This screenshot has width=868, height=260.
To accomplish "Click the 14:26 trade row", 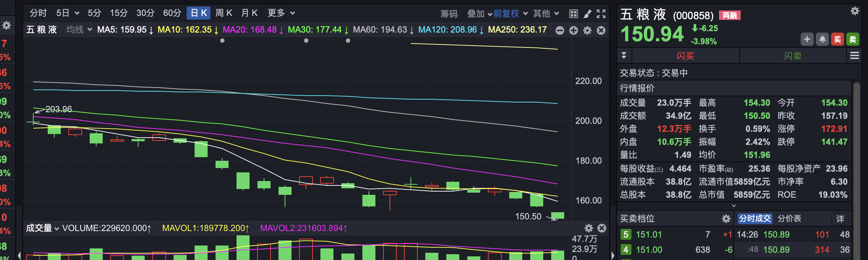I will (x=793, y=235).
